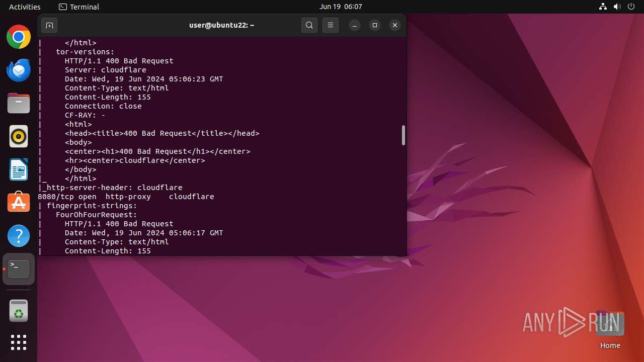Click the volume icon in top bar

point(617,7)
